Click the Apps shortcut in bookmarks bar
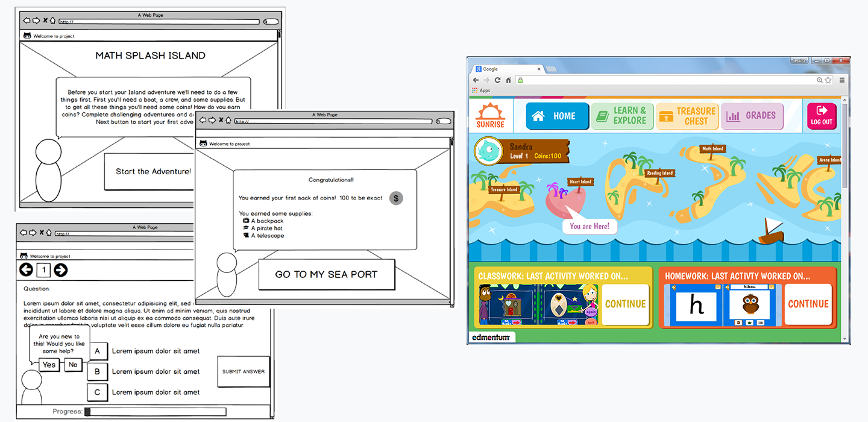Screen dimensions: 868x422 480,90
